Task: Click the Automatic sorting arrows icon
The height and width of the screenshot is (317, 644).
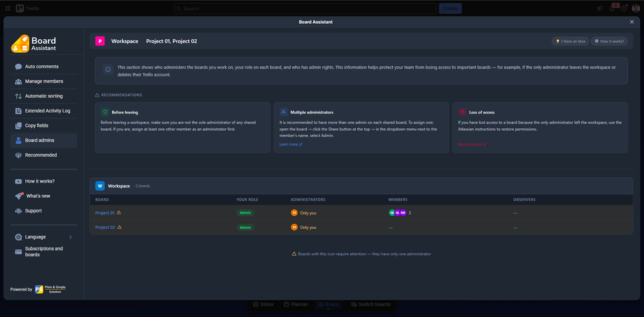Action: [x=18, y=96]
